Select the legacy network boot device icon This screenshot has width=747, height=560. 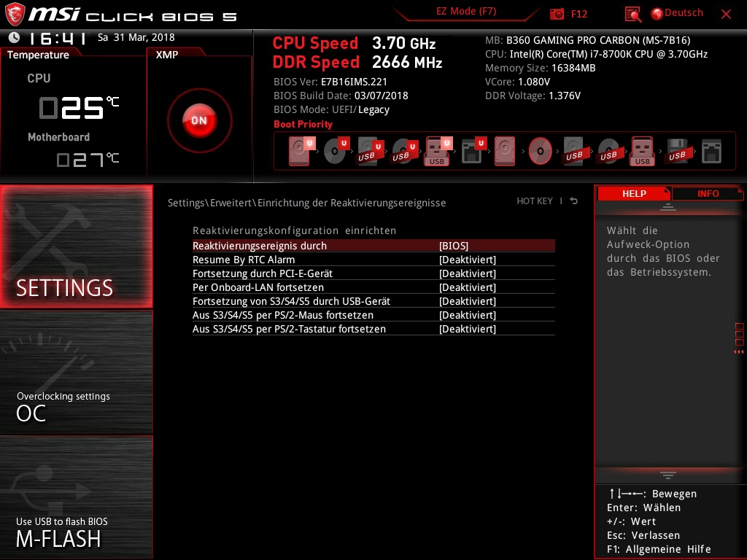click(x=712, y=152)
